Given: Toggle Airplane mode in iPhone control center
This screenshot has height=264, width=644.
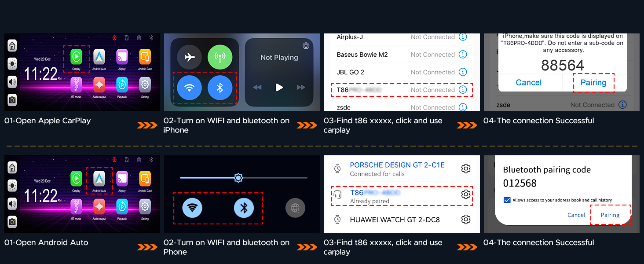Looking at the screenshot, I should 190,57.
